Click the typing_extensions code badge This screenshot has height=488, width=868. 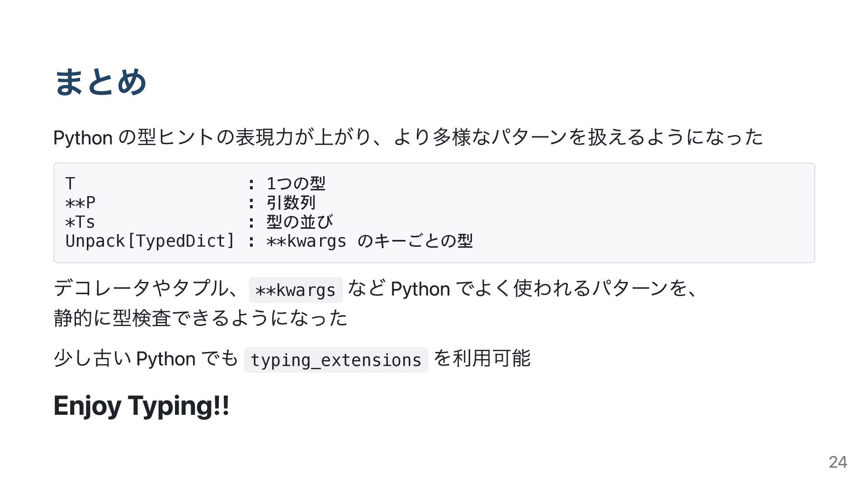[x=336, y=360]
